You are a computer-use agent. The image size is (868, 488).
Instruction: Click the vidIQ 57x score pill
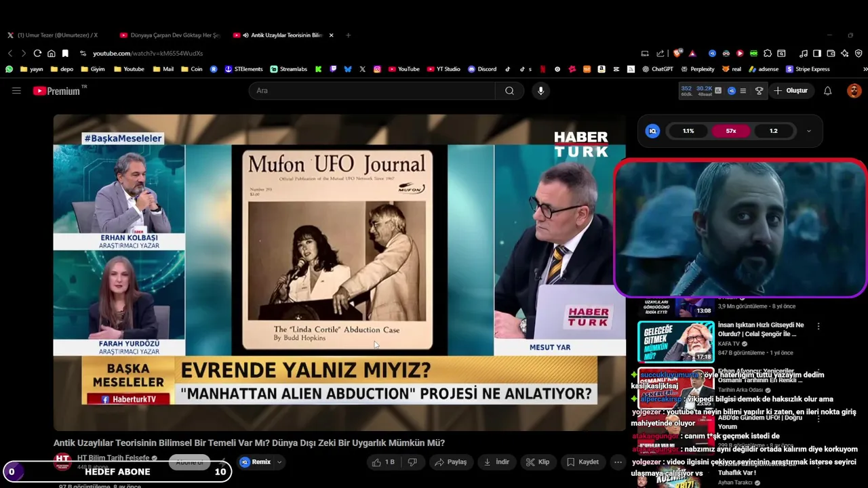731,131
